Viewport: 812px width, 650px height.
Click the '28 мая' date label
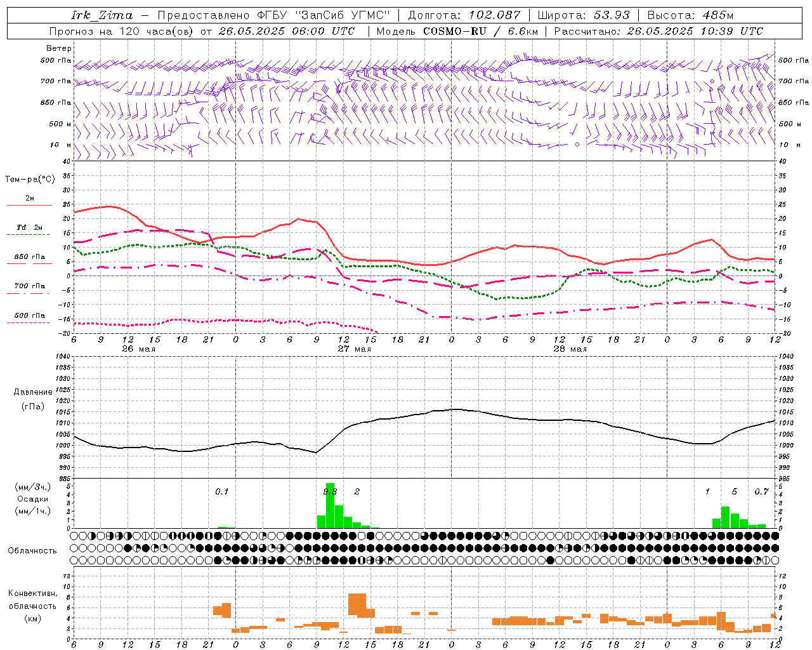pyautogui.click(x=570, y=349)
